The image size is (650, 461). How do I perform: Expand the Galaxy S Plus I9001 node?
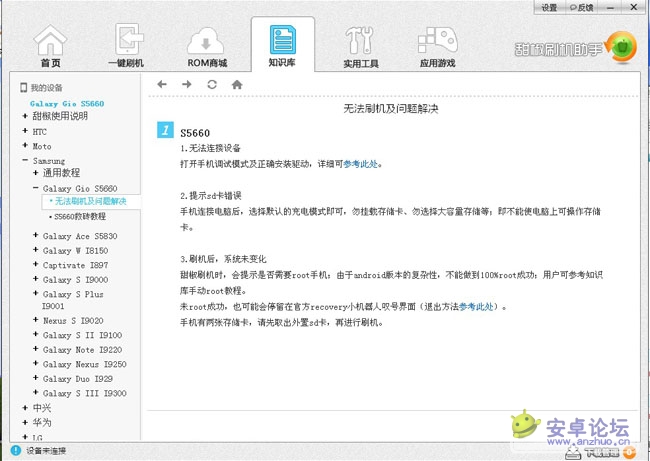click(36, 293)
